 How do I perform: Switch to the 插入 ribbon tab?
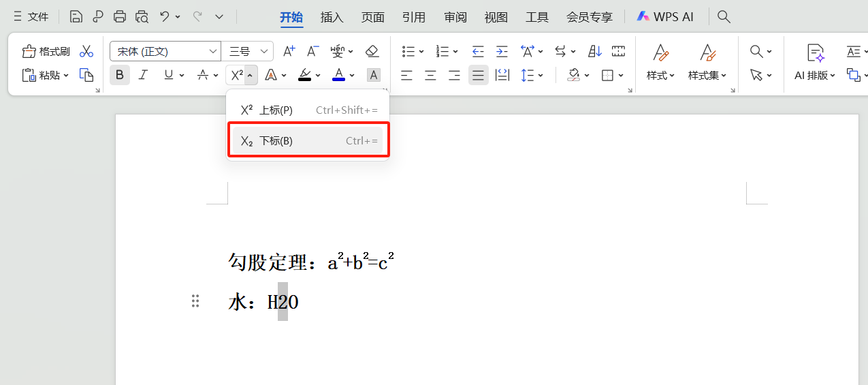(332, 17)
